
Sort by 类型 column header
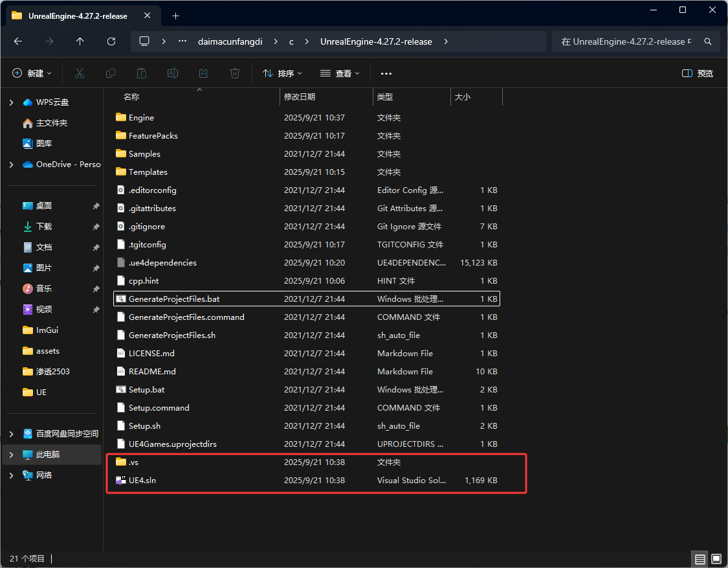pyautogui.click(x=385, y=97)
